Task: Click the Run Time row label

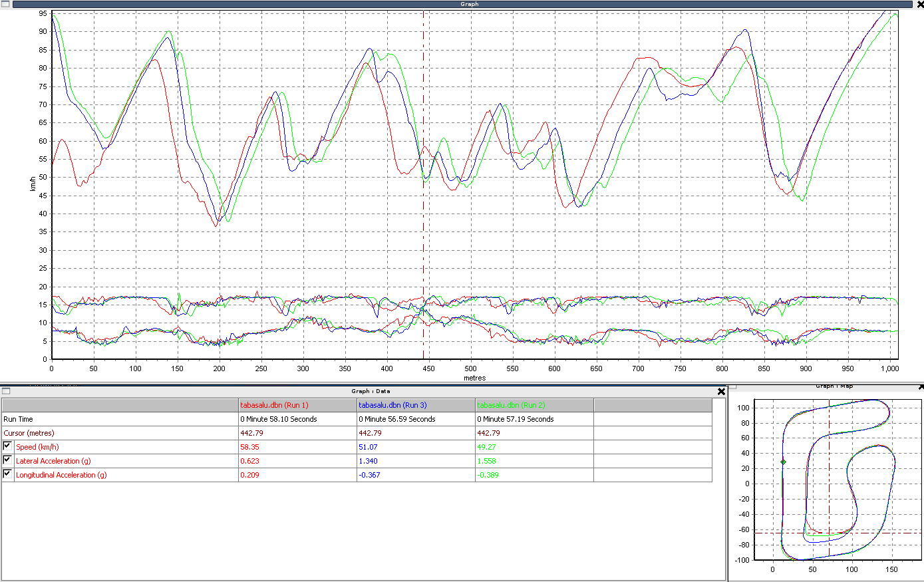Action: pyautogui.click(x=18, y=419)
